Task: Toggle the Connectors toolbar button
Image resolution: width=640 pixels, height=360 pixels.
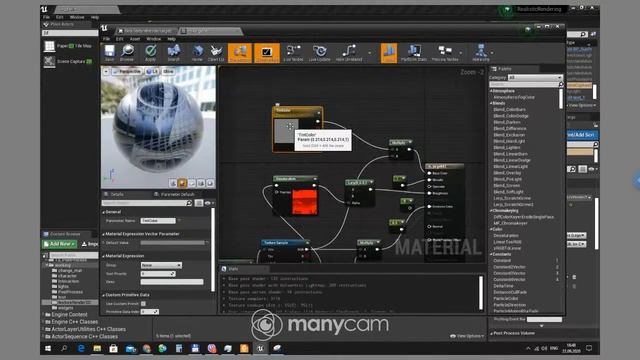Action: coord(240,53)
